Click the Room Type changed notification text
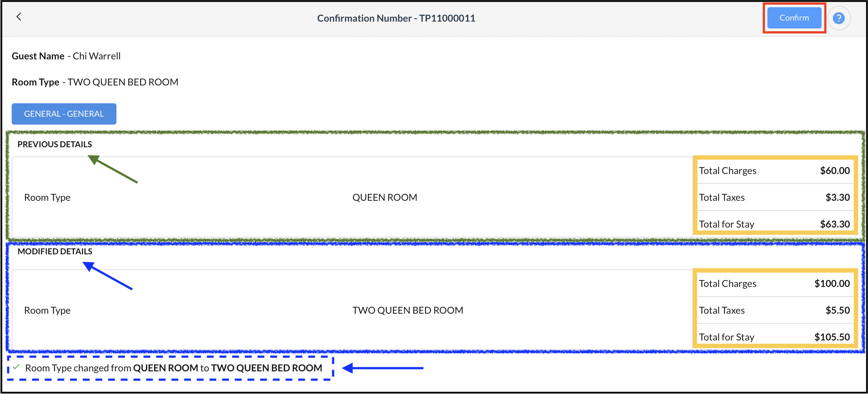Viewport: 868px width, 394px height. [173, 368]
